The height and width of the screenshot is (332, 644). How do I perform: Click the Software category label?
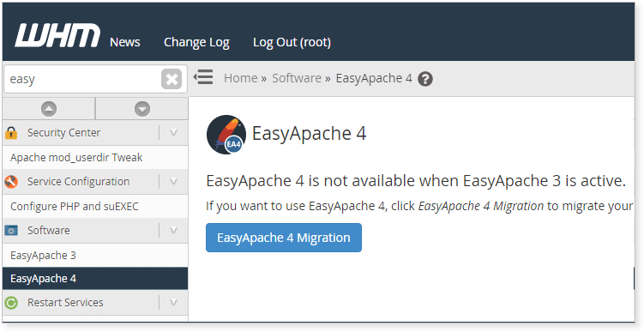(x=49, y=231)
